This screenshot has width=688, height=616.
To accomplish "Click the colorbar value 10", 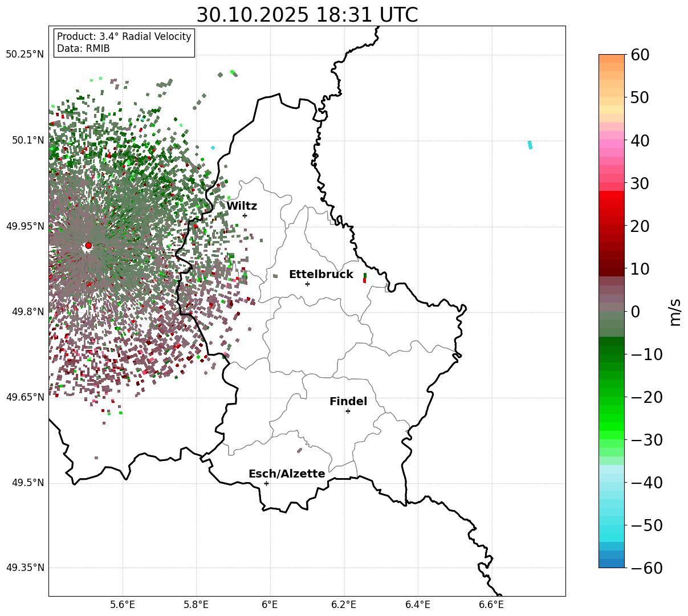I will tap(639, 268).
